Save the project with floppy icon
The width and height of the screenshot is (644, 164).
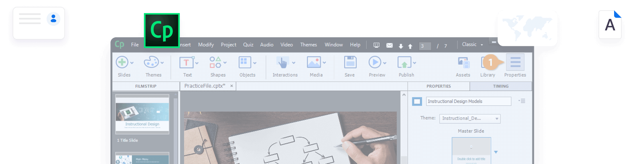pos(350,62)
